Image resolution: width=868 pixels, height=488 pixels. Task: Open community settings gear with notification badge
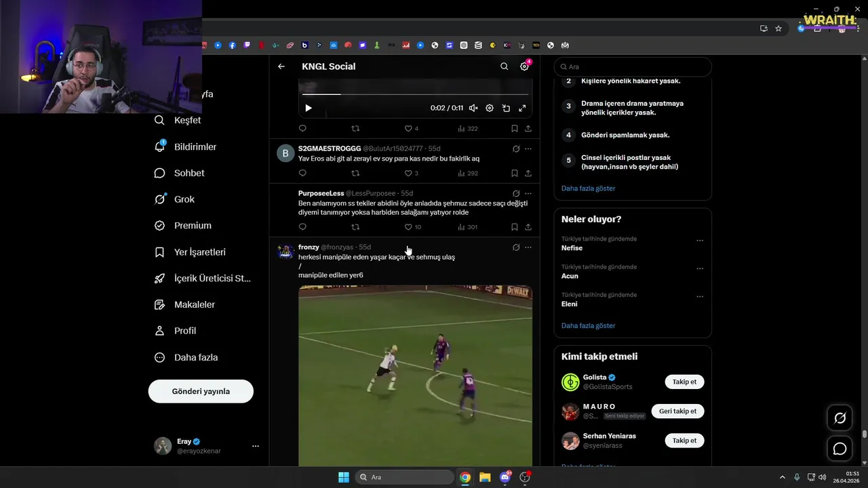click(524, 66)
